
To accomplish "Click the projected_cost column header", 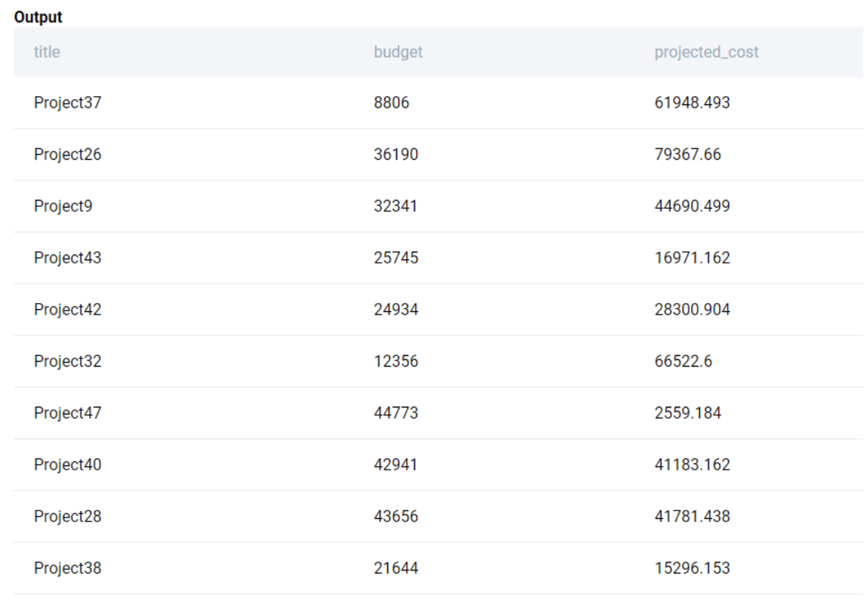I will click(x=706, y=52).
